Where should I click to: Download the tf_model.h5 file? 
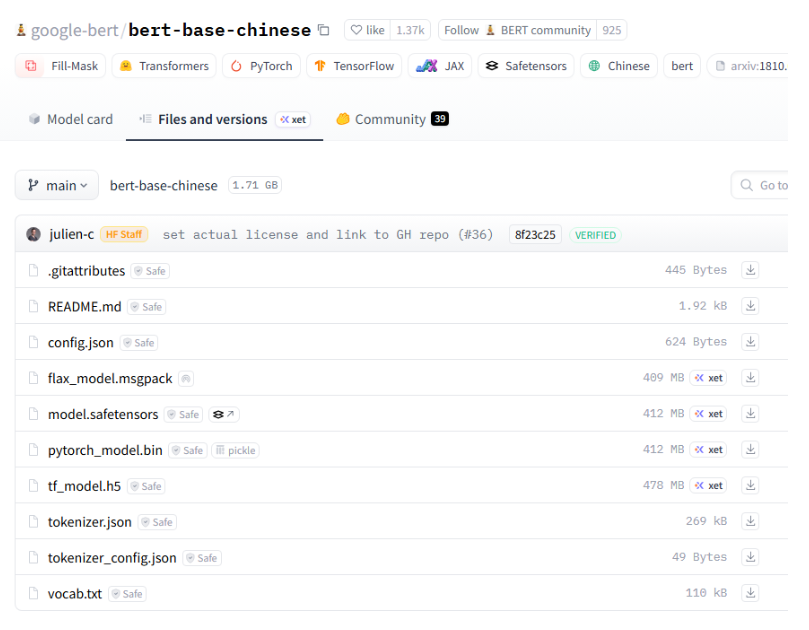750,485
